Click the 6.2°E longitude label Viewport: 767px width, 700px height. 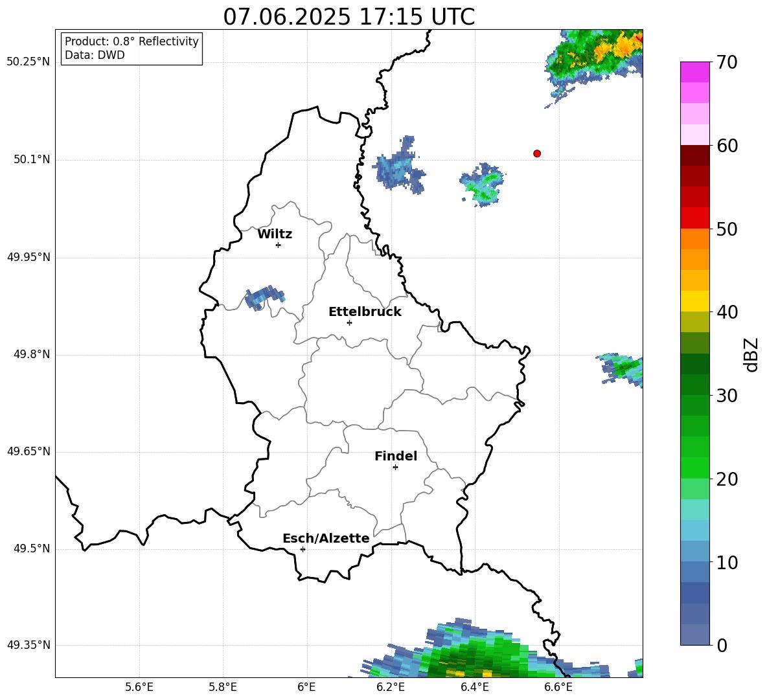(391, 687)
